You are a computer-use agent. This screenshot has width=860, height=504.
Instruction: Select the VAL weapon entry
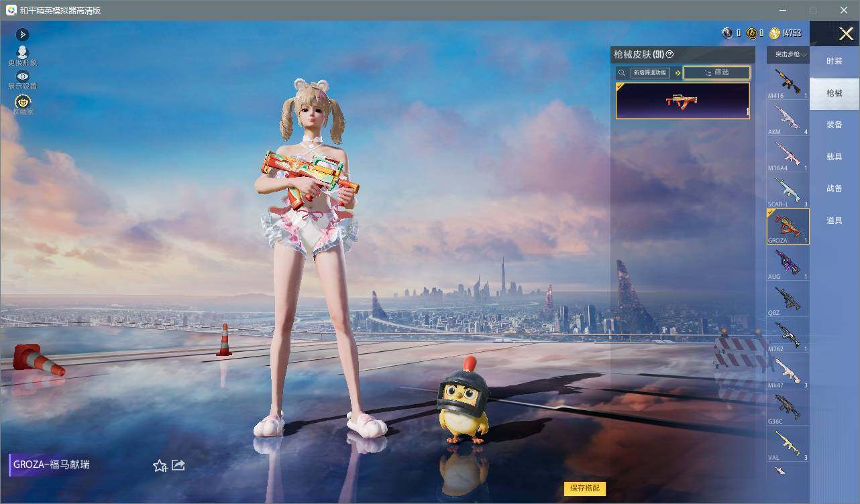788,444
